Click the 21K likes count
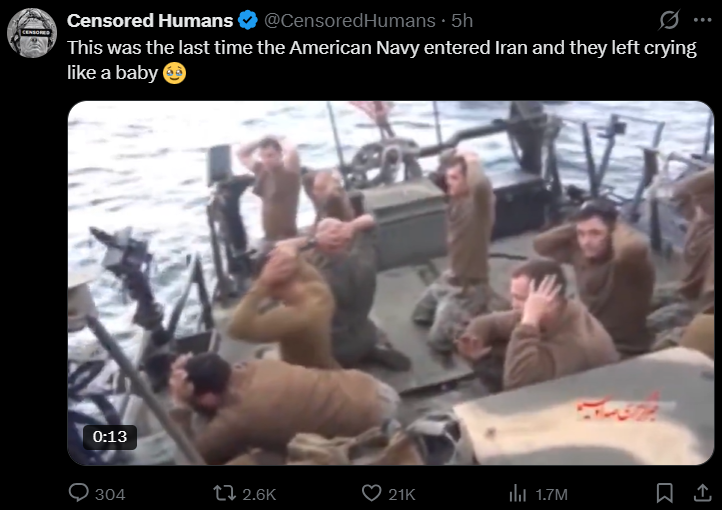The height and width of the screenshot is (510, 722). coord(402,494)
